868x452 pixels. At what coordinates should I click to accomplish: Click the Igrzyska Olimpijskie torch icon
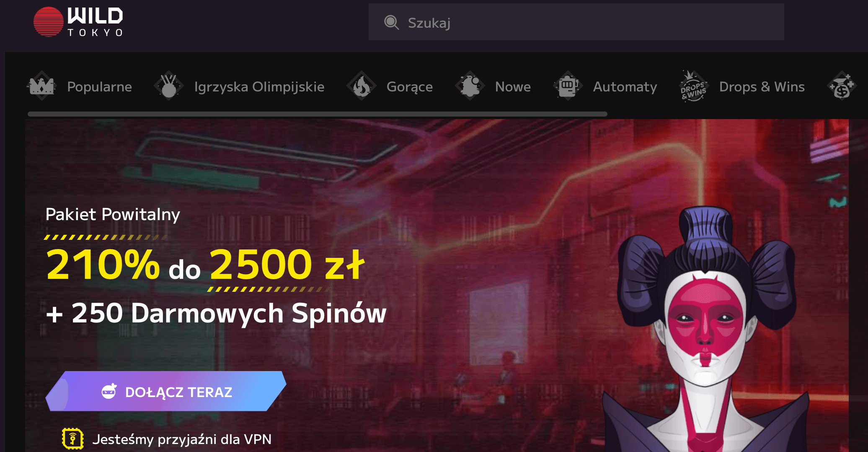169,86
